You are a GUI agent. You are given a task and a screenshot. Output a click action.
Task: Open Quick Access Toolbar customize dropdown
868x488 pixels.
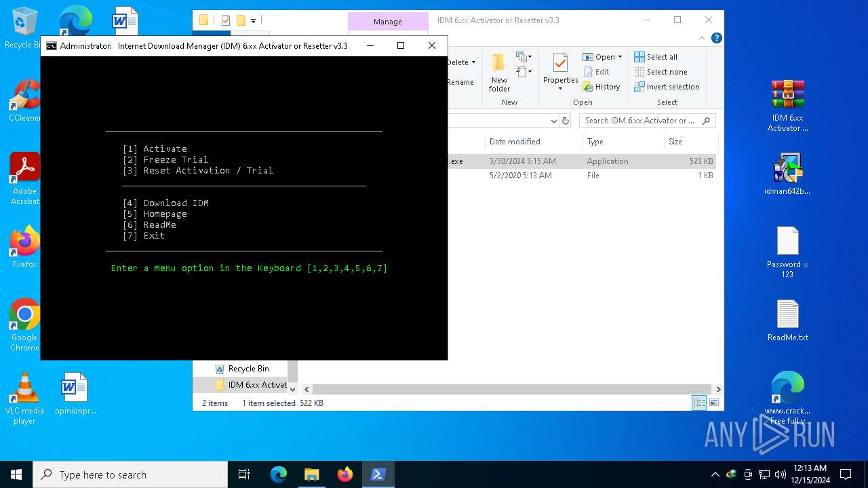(x=253, y=20)
